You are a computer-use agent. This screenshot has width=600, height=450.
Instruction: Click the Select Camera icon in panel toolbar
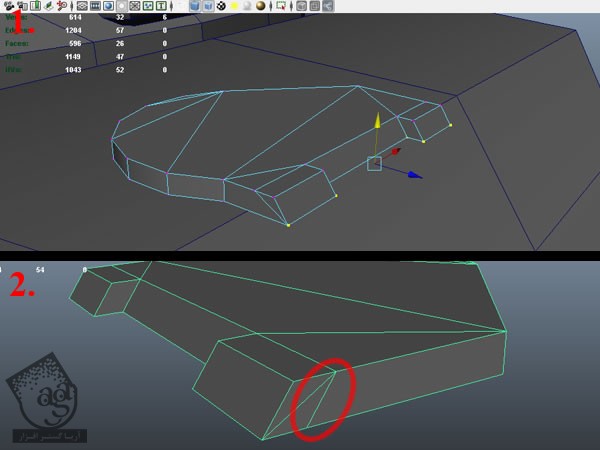pyautogui.click(x=8, y=6)
